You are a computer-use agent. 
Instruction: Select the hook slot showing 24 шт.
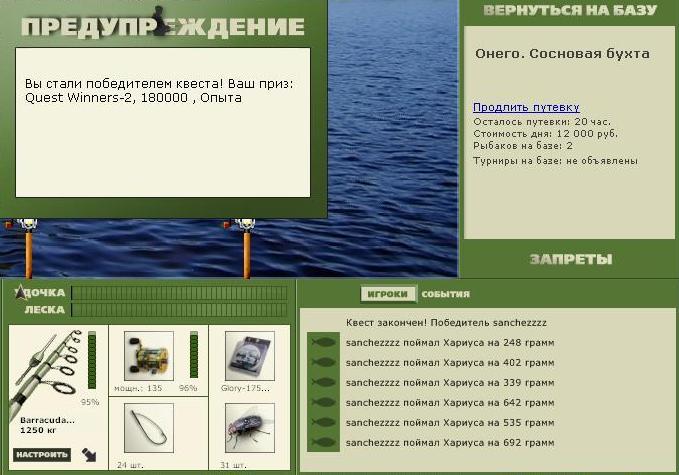click(149, 428)
